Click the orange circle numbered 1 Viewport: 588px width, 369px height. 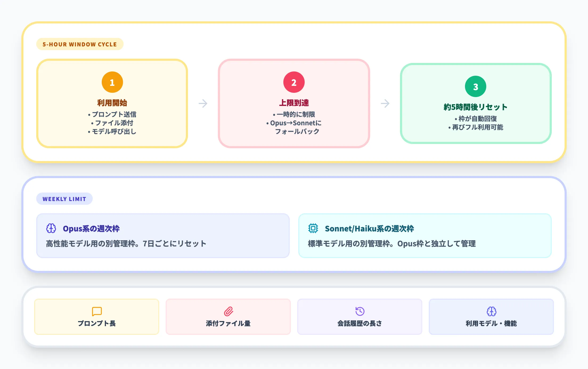(112, 82)
